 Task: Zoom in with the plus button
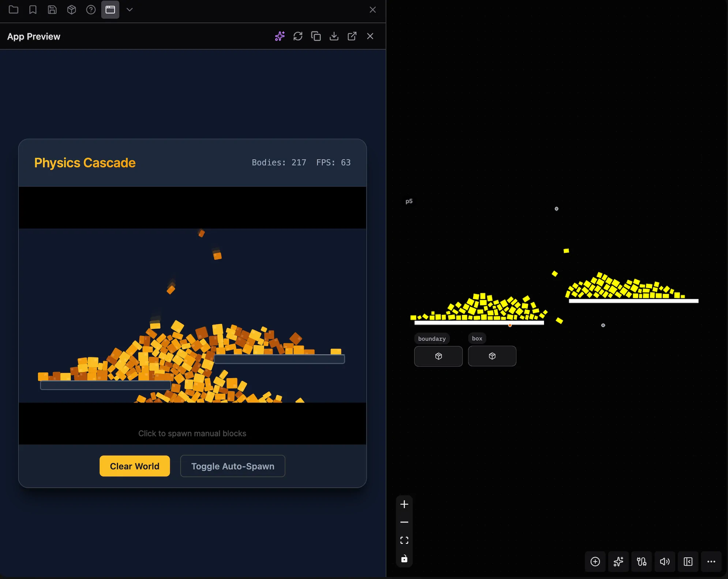(404, 504)
